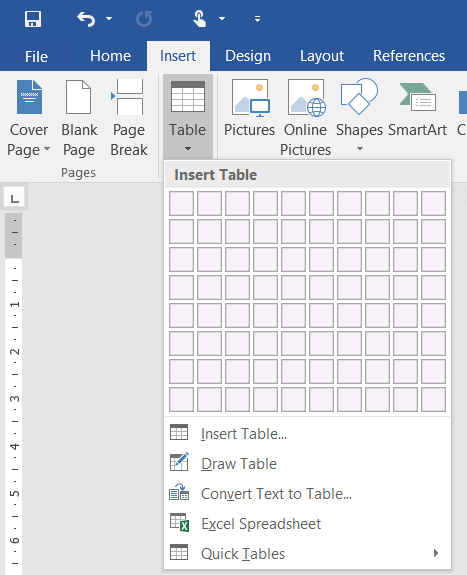Click the Redo icon in Quick Access Toolbar
The height and width of the screenshot is (575, 467).
[x=144, y=19]
